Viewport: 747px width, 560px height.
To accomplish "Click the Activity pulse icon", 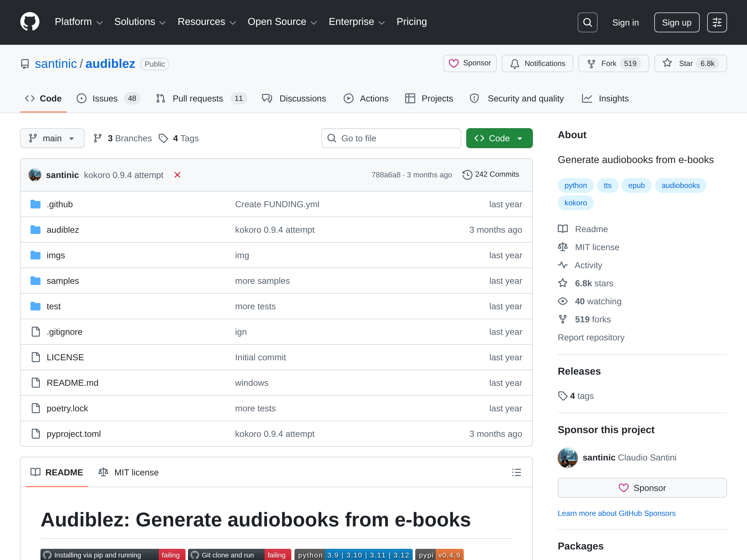I will coord(563,265).
